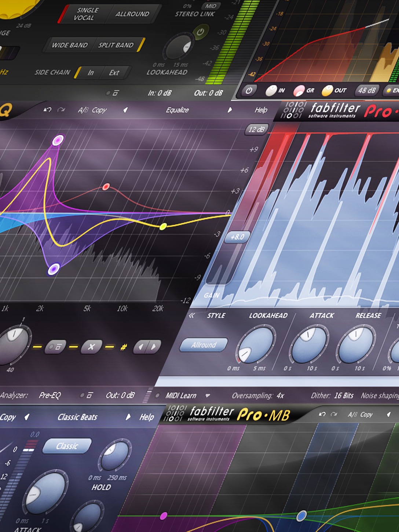This screenshot has width=399, height=532.
Task: Undo last change in Pro-MB header
Action: pos(322,414)
